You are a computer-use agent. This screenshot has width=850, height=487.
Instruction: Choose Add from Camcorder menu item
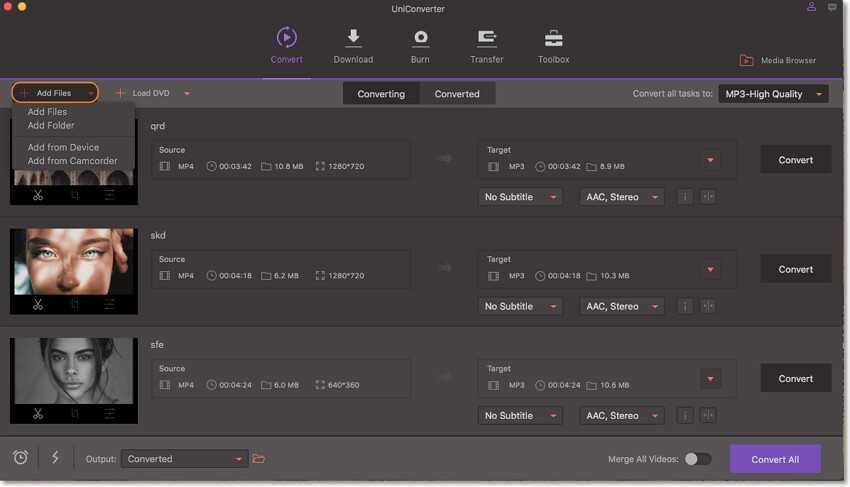tap(72, 161)
